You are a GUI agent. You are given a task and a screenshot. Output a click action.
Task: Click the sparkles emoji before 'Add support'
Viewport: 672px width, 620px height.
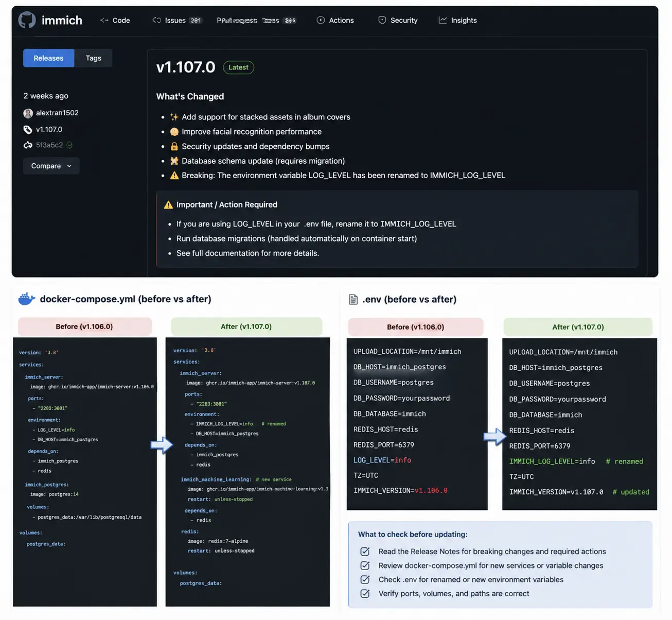tap(174, 117)
